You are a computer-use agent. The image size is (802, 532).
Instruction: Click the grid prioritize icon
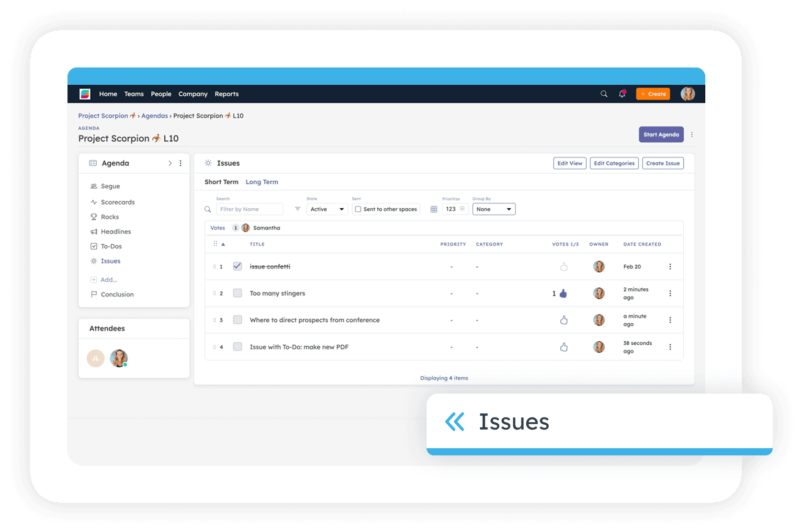click(x=434, y=209)
